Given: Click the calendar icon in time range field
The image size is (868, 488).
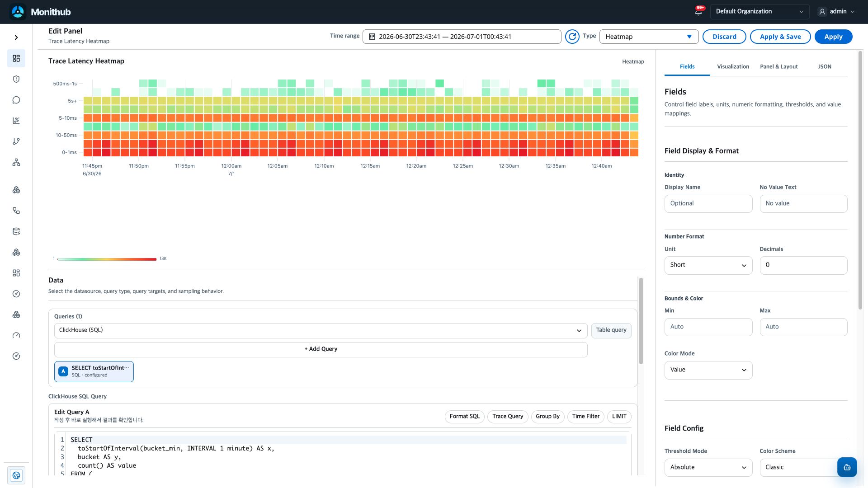Looking at the screenshot, I should 372,37.
